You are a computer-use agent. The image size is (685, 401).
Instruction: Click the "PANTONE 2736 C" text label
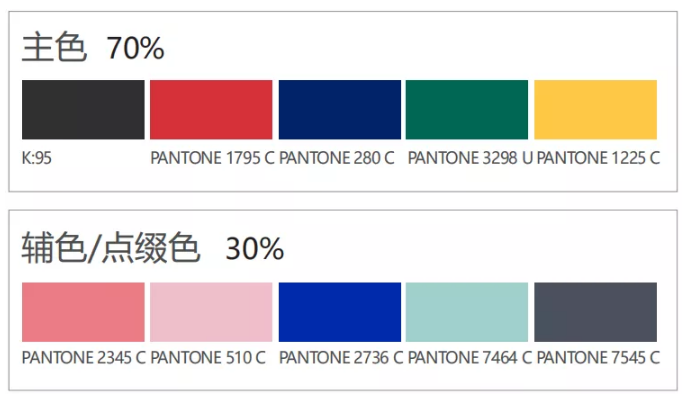tap(340, 357)
